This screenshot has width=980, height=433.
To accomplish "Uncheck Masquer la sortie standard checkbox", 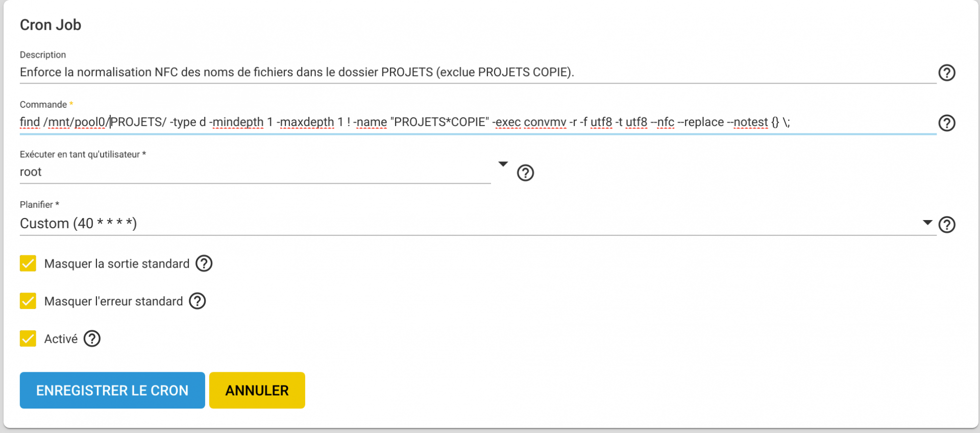I will tap(28, 263).
